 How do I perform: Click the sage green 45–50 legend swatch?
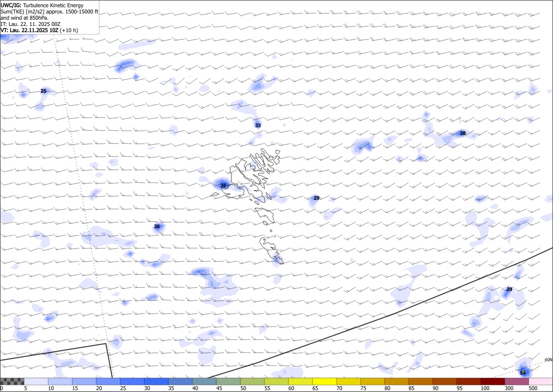tap(228, 381)
